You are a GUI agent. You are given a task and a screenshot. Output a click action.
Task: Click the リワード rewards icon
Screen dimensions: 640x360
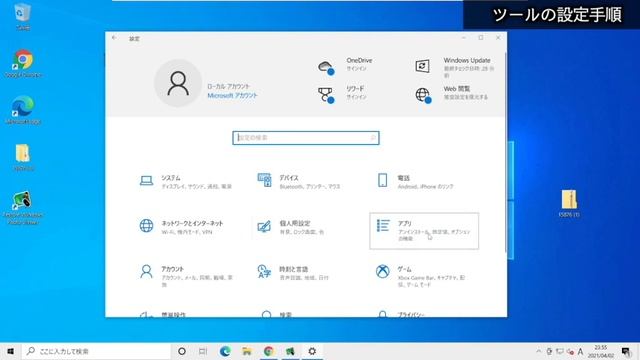tap(326, 95)
